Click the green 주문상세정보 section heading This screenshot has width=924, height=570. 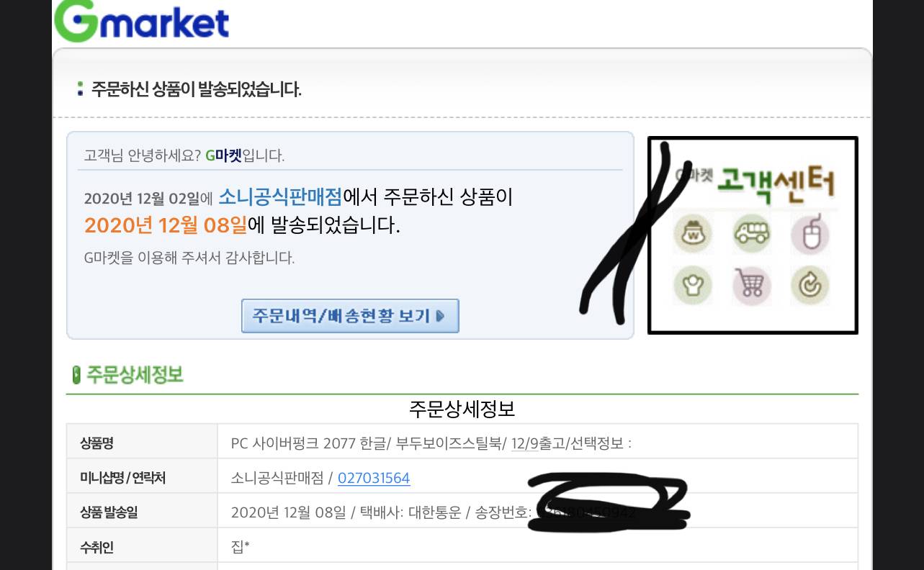click(135, 375)
